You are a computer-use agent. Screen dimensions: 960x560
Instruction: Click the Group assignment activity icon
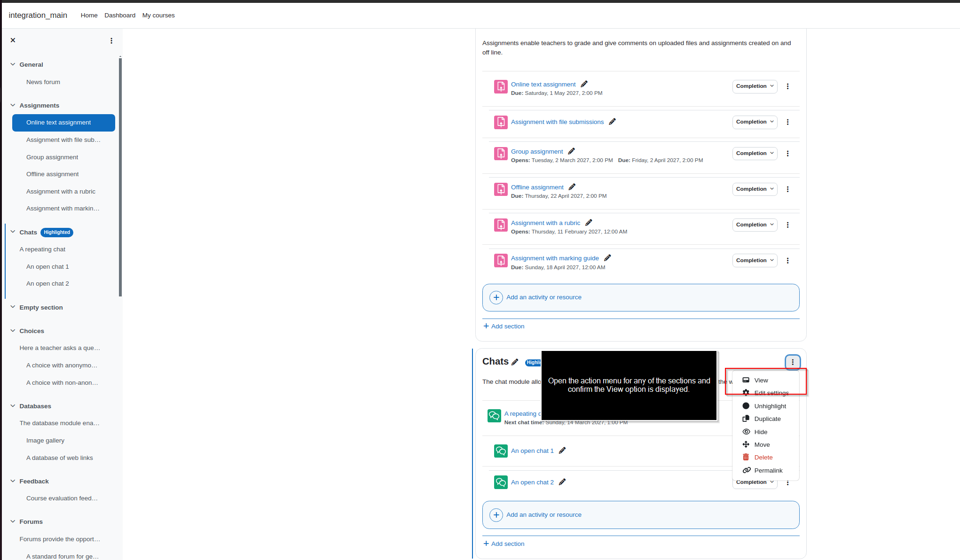click(501, 154)
